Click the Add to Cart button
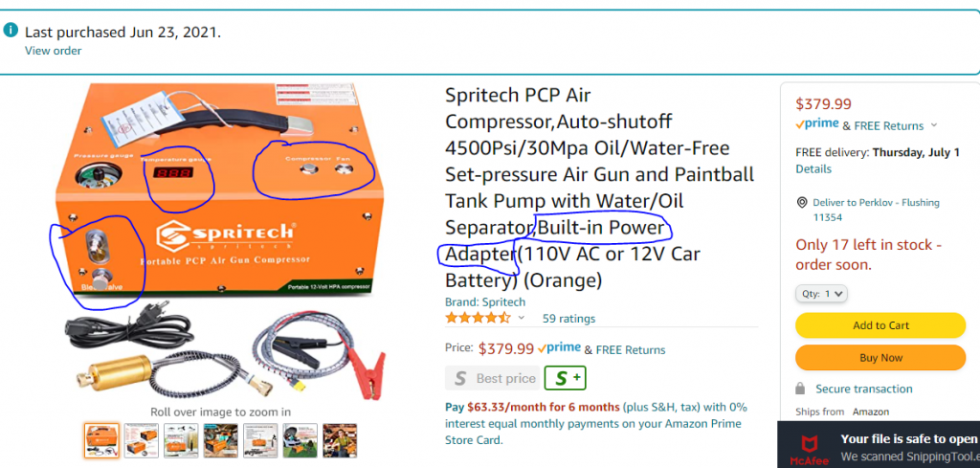The height and width of the screenshot is (468, 980). click(880, 325)
